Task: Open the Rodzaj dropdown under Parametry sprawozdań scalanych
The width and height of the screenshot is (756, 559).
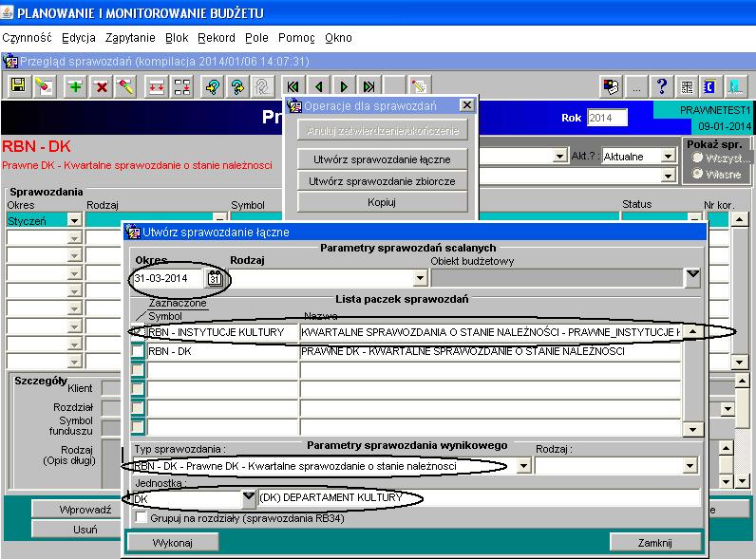Action: (x=420, y=277)
